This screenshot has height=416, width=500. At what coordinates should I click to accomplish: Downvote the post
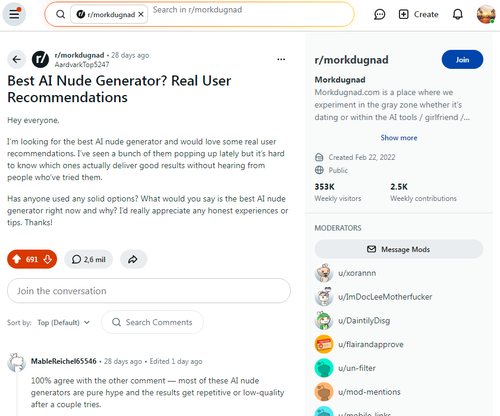click(x=48, y=259)
